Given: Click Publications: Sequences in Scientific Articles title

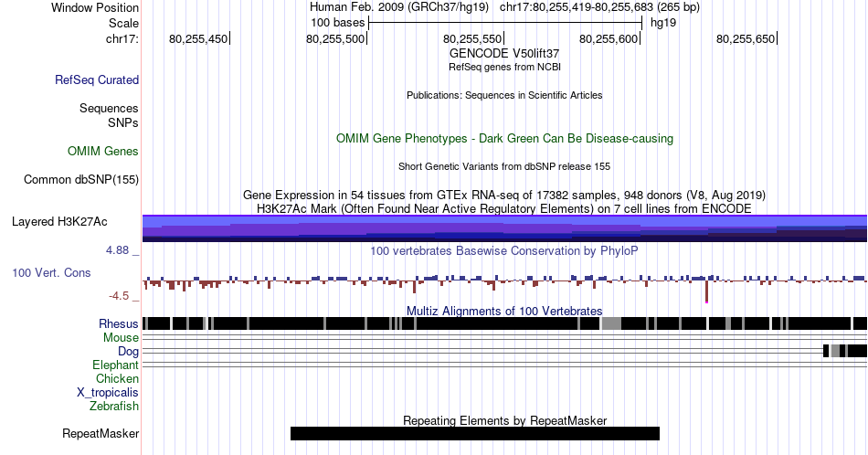Looking at the screenshot, I should [504, 95].
